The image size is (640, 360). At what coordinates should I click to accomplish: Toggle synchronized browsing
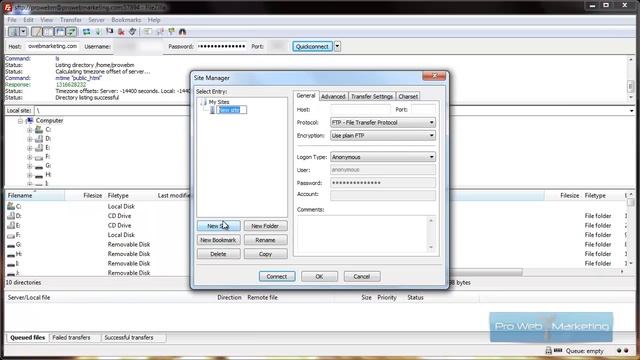pos(171,31)
